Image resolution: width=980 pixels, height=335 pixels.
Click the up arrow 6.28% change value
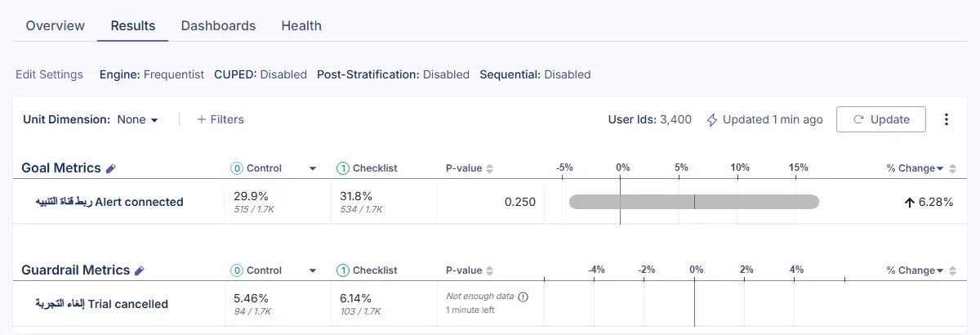(x=929, y=202)
